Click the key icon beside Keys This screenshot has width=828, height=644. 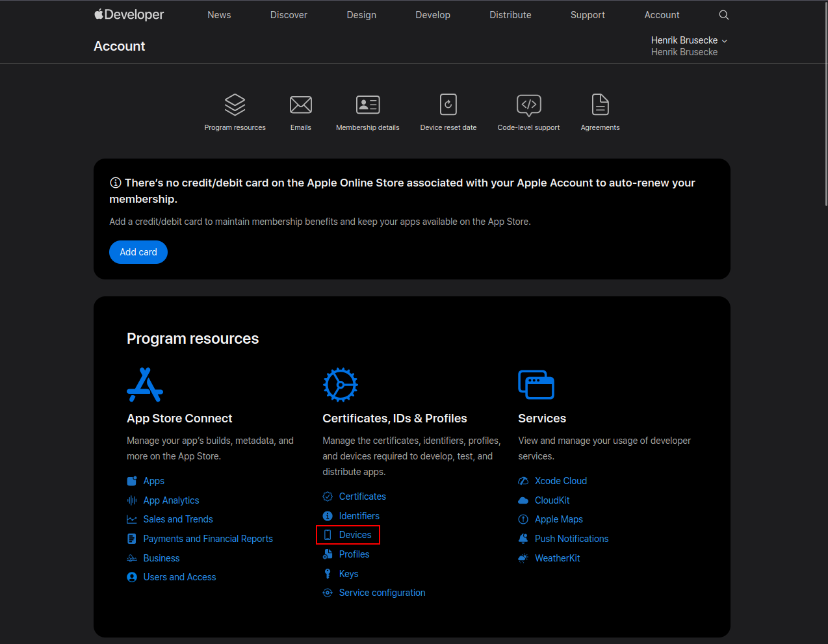328,574
